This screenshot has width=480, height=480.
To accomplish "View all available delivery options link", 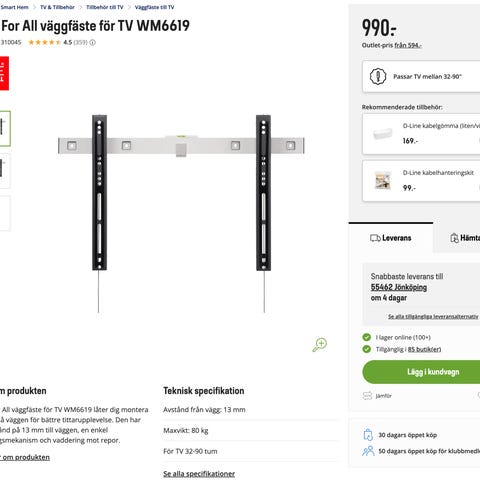I will click(x=433, y=316).
